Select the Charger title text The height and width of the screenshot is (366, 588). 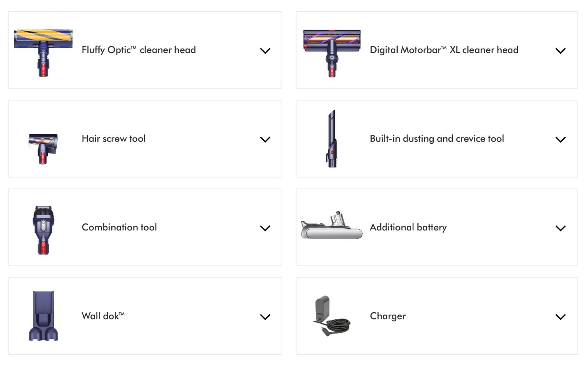[388, 316]
